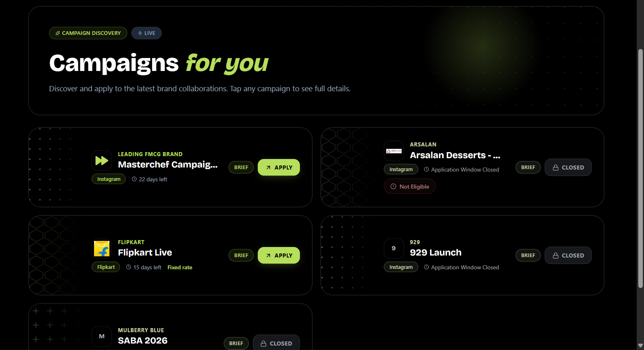Click the scrollbar down arrow

[640, 346]
